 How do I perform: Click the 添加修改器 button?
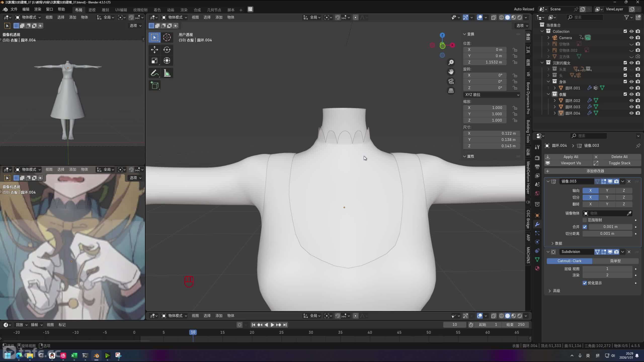595,171
